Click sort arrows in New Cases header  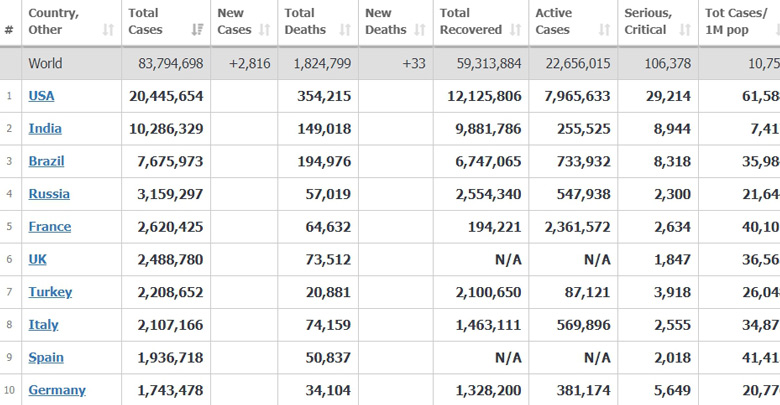(265, 30)
